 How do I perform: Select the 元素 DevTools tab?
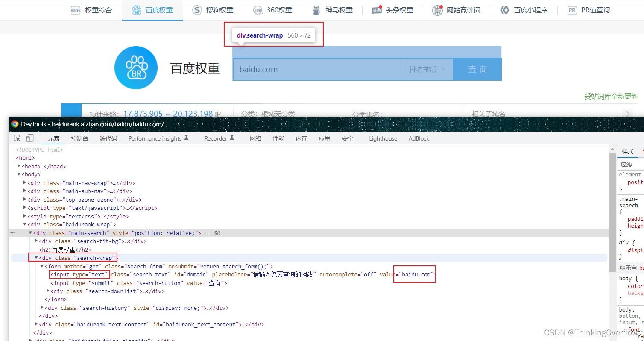54,138
